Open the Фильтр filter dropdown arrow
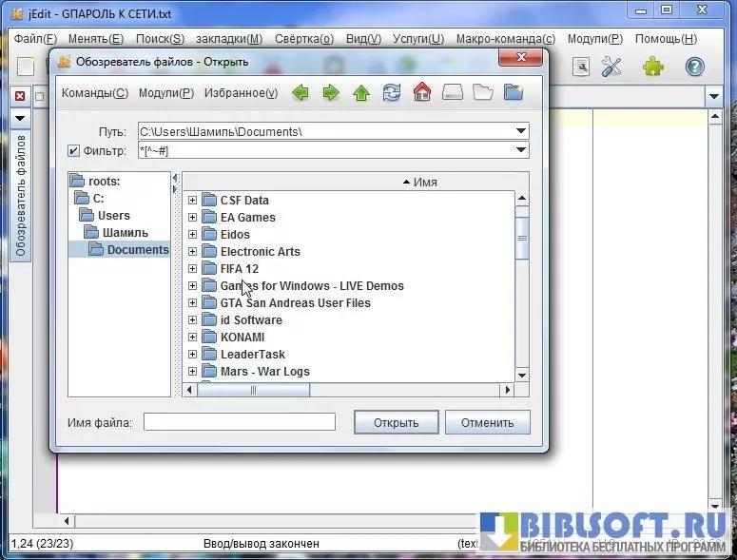 coord(521,150)
